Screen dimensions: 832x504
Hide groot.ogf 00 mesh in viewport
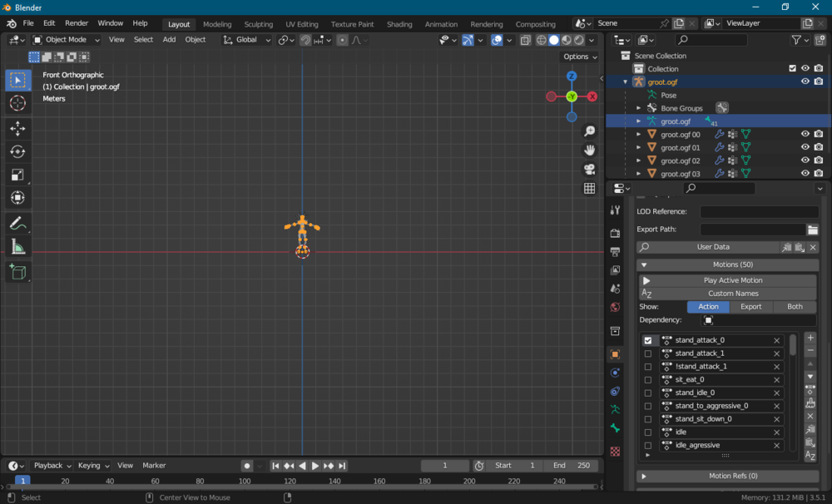[805, 134]
